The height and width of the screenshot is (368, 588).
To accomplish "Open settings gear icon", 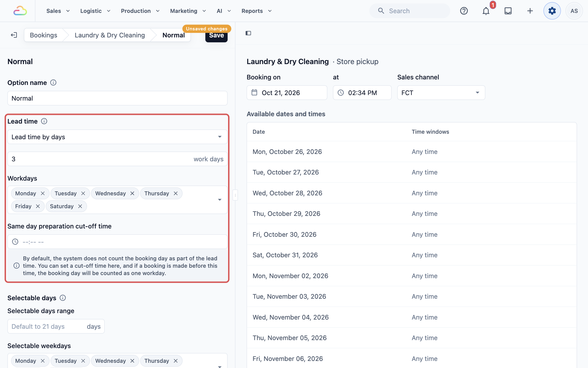I will tap(552, 11).
